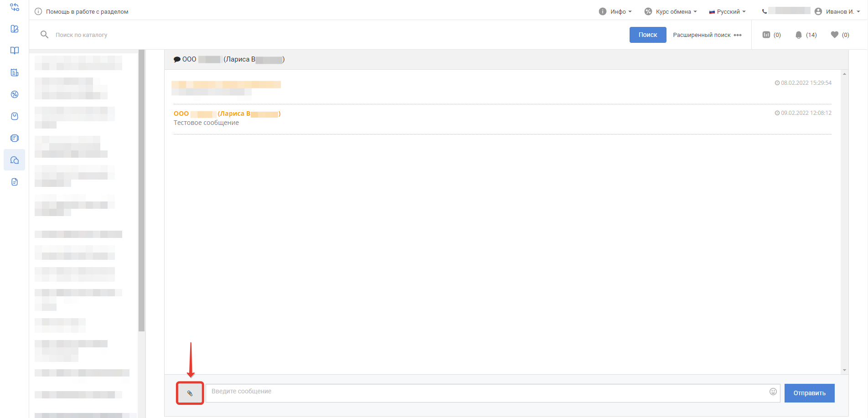
Task: Open the chat messages sidebar section
Action: (x=15, y=160)
